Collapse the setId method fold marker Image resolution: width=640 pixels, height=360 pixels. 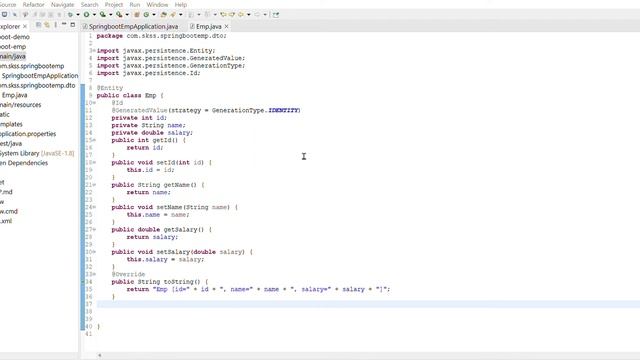point(94,162)
